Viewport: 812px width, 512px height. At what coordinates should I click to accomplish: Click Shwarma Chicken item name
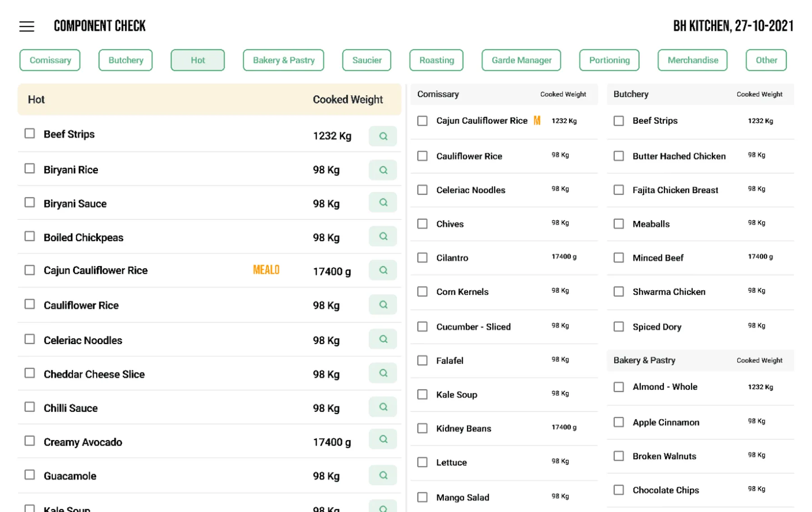[669, 292]
